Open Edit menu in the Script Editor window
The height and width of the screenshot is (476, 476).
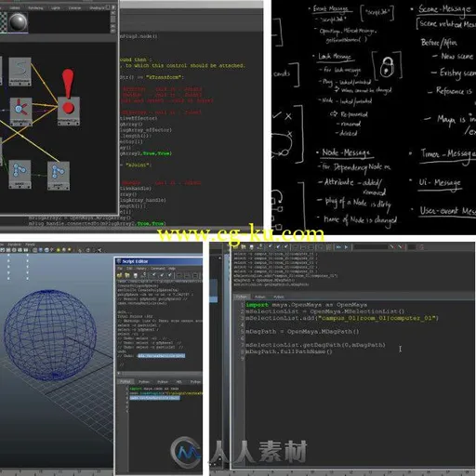(x=129, y=269)
